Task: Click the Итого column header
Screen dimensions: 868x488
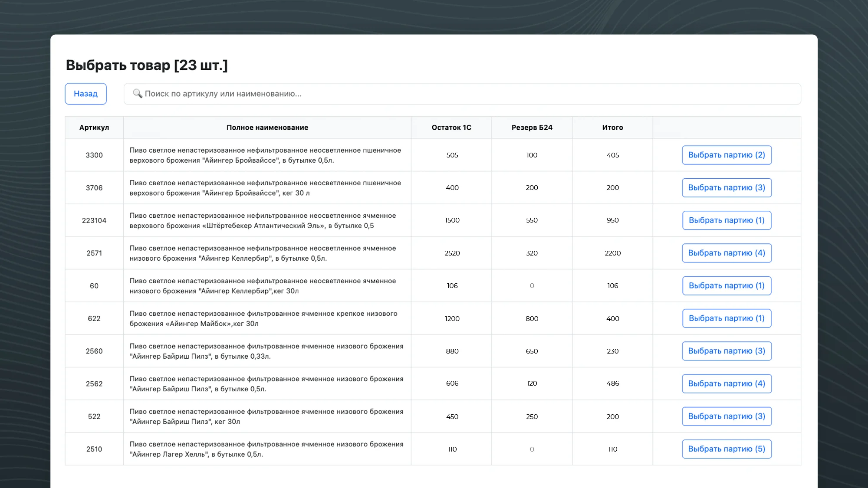Action: click(612, 128)
